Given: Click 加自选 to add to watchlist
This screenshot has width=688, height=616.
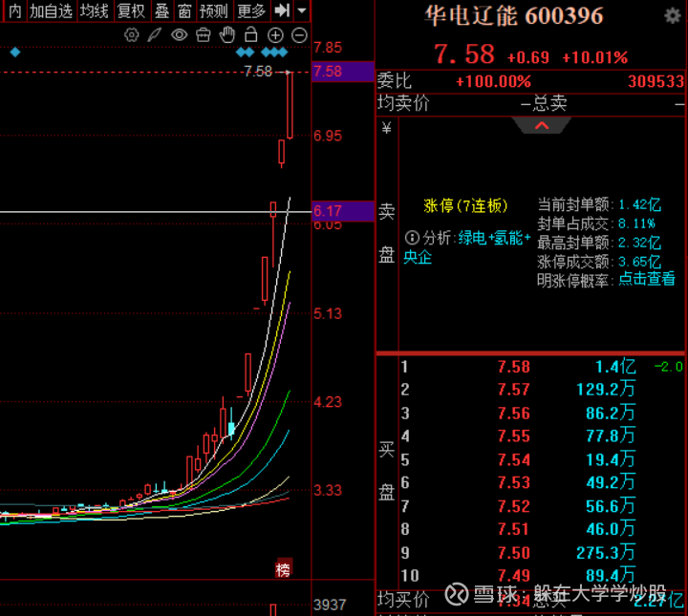Looking at the screenshot, I should click(x=51, y=11).
